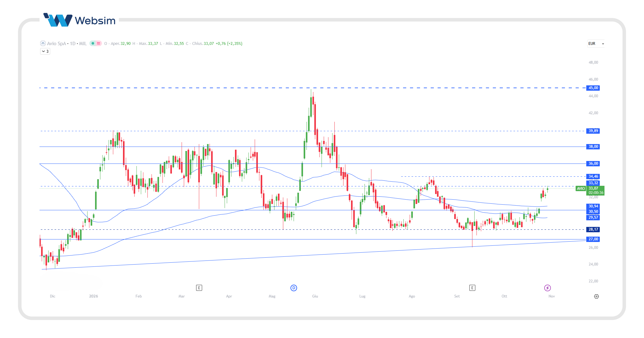Image resolution: width=644 pixels, height=338 pixels.
Task: Click the green market status dot
Action: click(x=93, y=43)
